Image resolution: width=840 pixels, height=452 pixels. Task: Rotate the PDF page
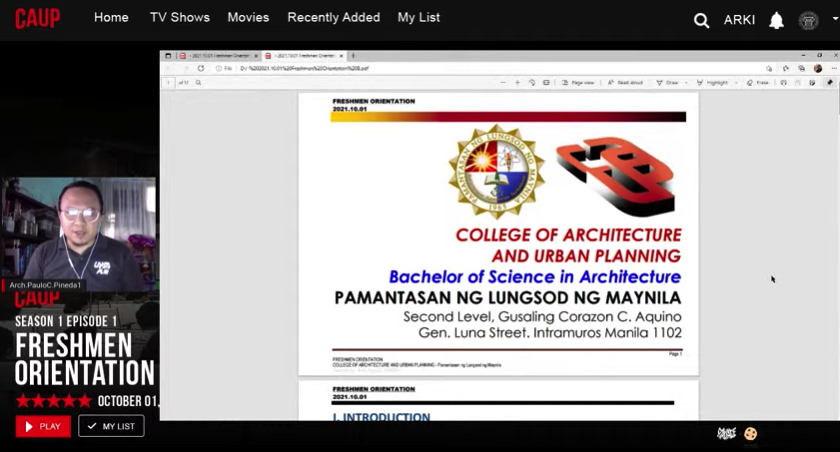(532, 82)
